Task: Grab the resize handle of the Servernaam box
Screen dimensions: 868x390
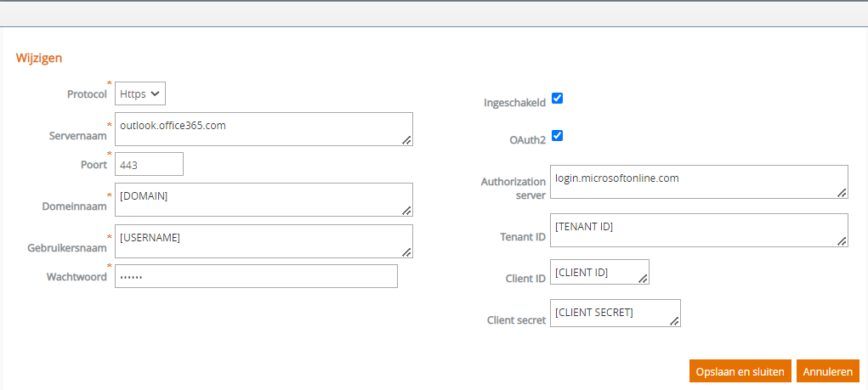Action: (x=406, y=140)
